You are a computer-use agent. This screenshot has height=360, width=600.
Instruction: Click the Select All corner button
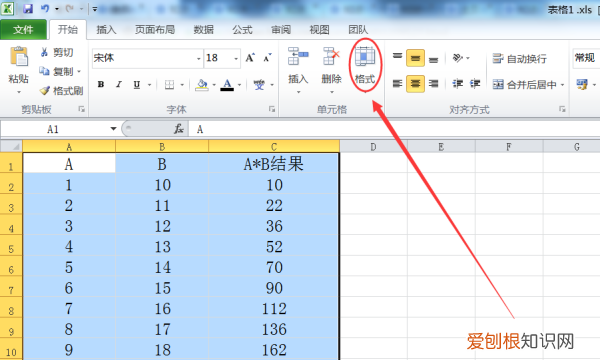[11, 147]
